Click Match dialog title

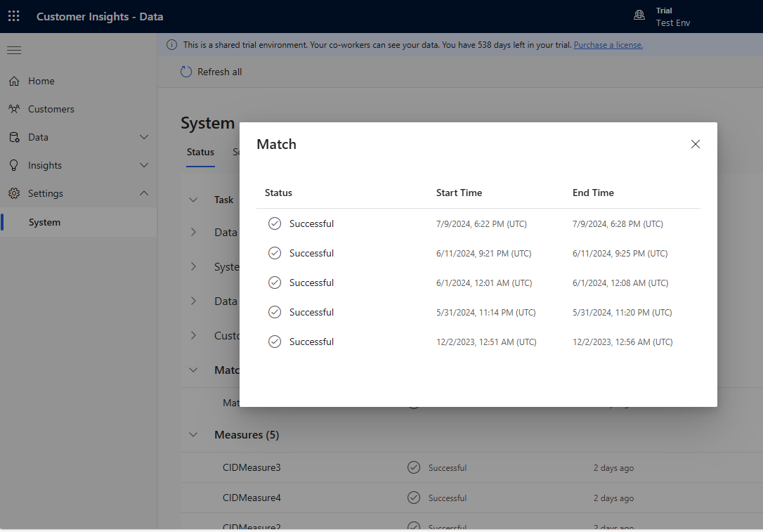pos(276,145)
